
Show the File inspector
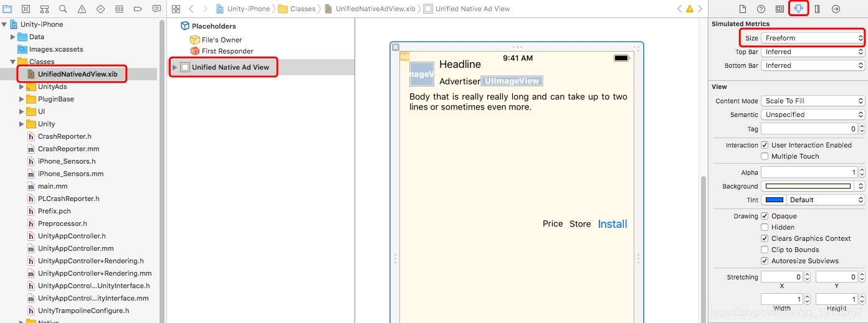click(x=742, y=9)
